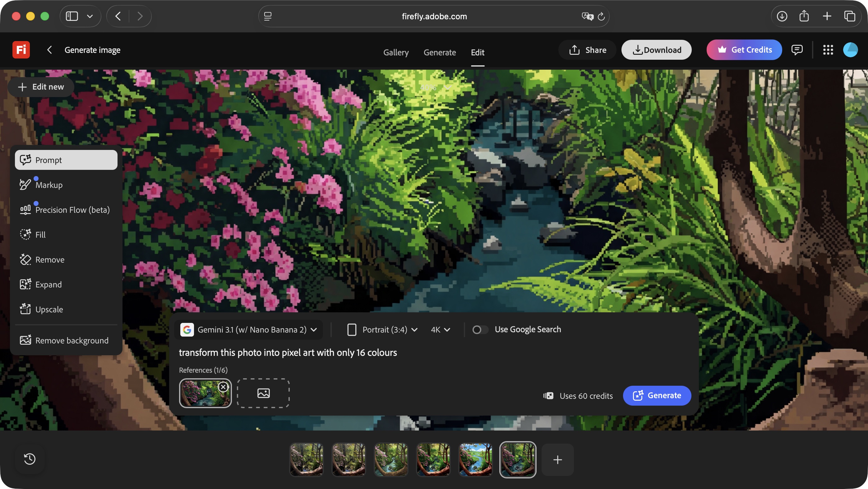Open the canvas zoom percentage dropdown

(436, 87)
